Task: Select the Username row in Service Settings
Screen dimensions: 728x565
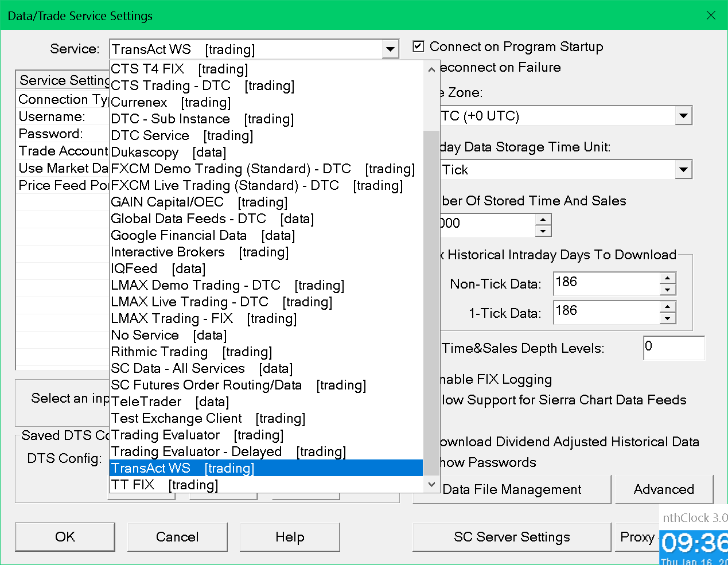Action: coord(63,116)
